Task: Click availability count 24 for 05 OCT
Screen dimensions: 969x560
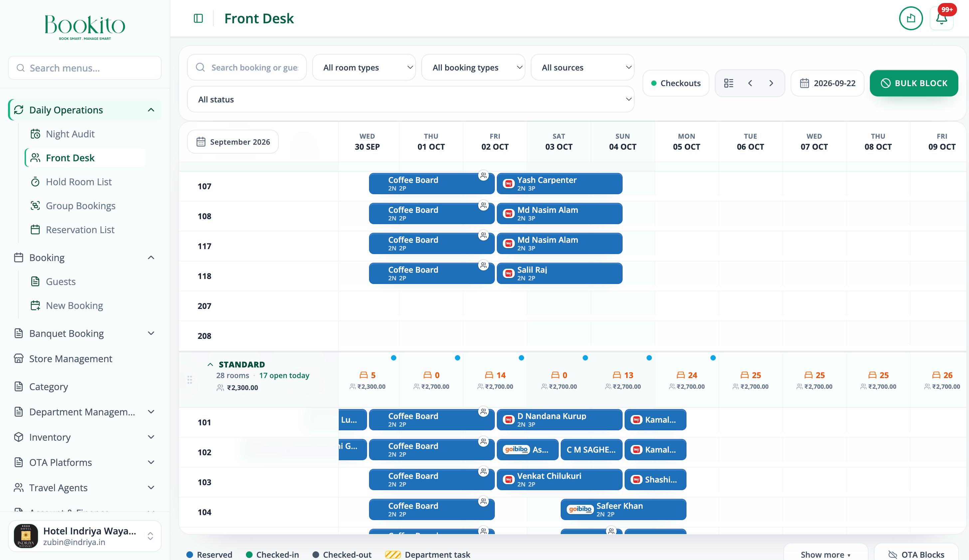Action: 687,375
